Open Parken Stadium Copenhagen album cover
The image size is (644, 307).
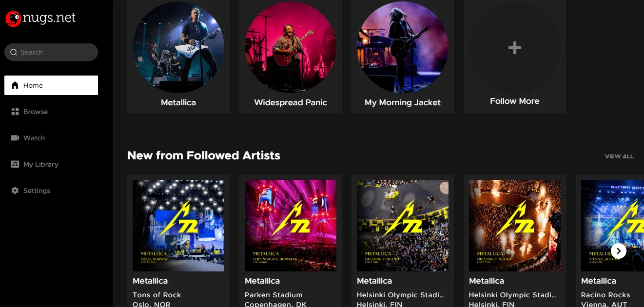coord(291,226)
